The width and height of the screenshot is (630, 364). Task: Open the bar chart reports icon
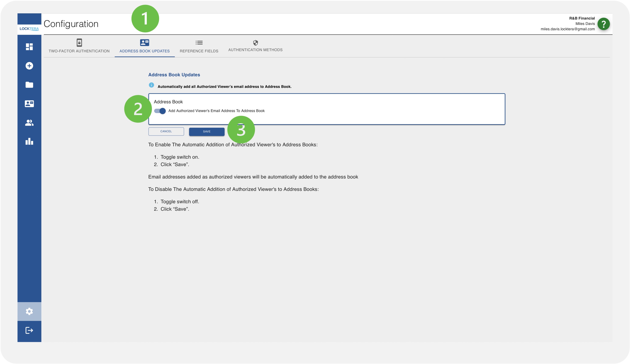coord(29,142)
